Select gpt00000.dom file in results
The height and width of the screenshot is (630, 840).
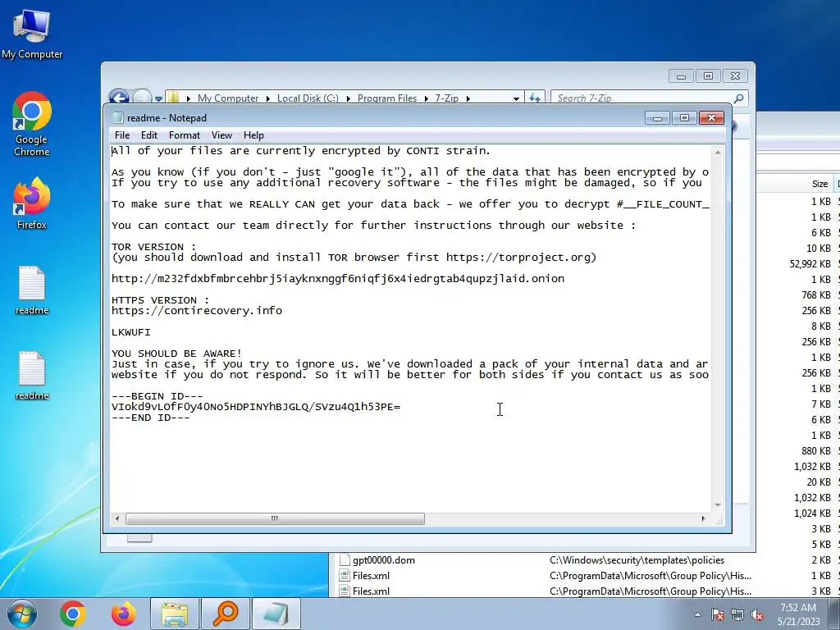point(384,560)
